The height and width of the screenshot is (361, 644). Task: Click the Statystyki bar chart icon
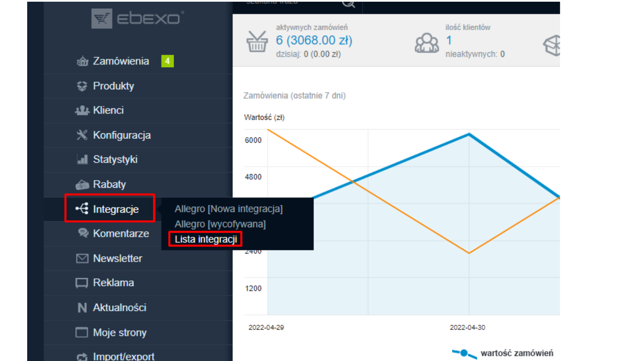point(82,160)
